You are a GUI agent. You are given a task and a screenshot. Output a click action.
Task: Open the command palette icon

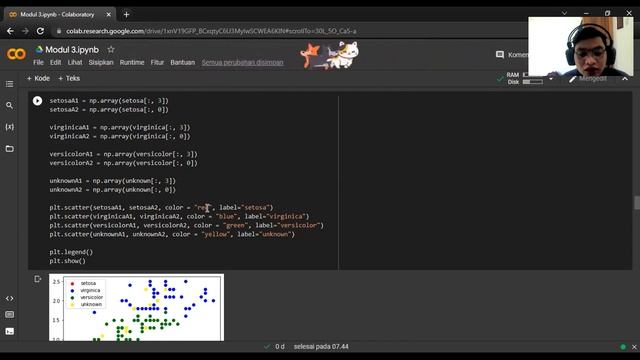(x=9, y=315)
